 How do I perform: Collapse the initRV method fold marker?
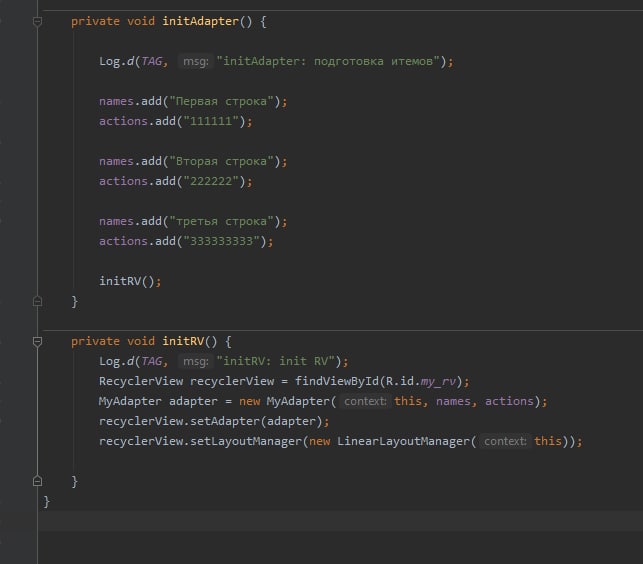pos(37,341)
